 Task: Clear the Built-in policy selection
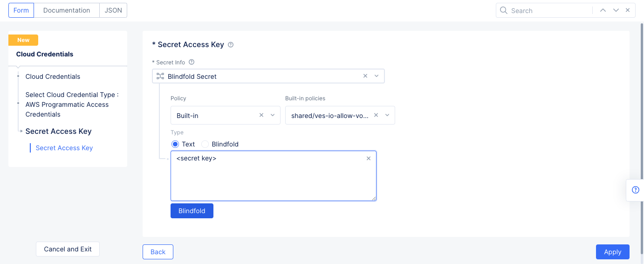[x=261, y=115]
